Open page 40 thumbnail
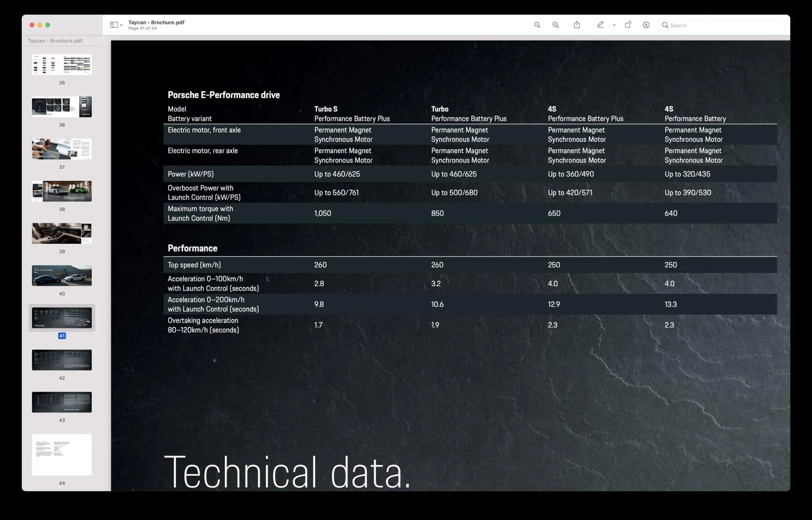This screenshot has height=520, width=812. (62, 275)
